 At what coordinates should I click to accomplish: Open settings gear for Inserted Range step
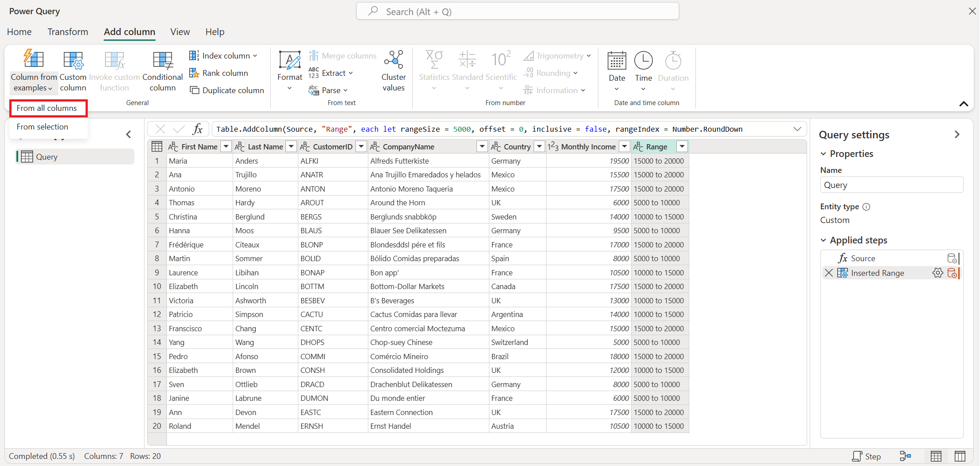pyautogui.click(x=937, y=273)
